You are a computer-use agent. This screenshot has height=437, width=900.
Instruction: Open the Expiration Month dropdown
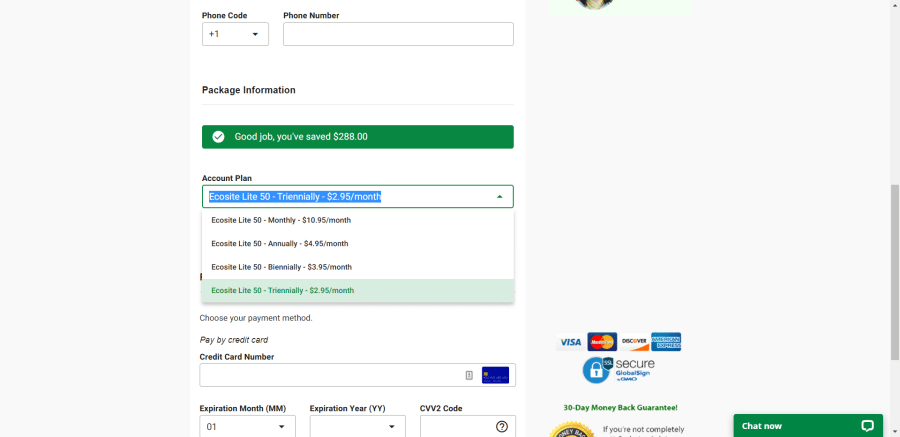pos(247,427)
